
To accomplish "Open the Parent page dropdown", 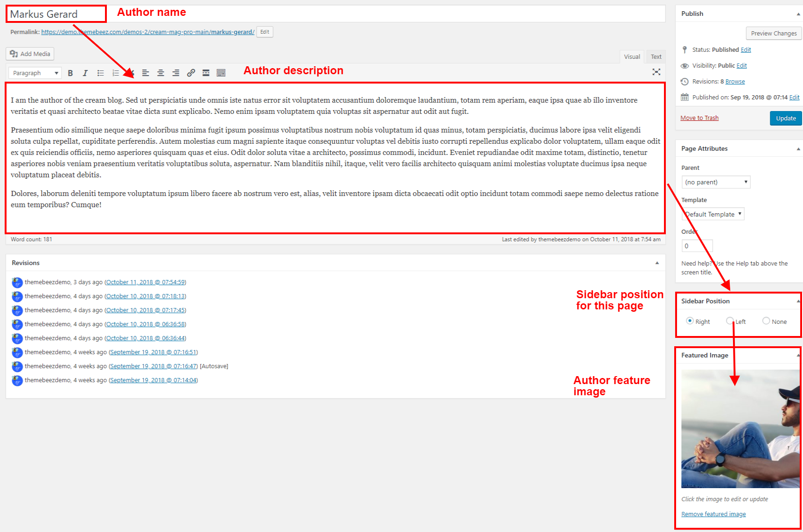I will (716, 182).
